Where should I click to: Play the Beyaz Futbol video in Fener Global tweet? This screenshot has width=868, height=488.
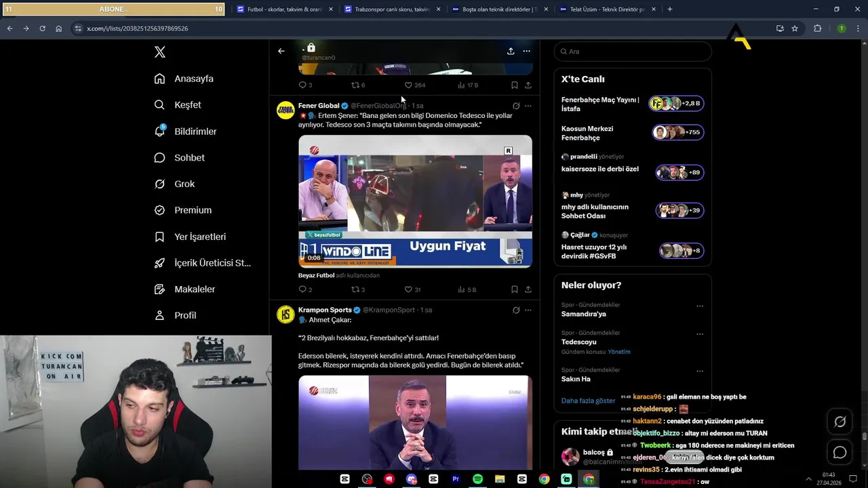[x=415, y=201]
